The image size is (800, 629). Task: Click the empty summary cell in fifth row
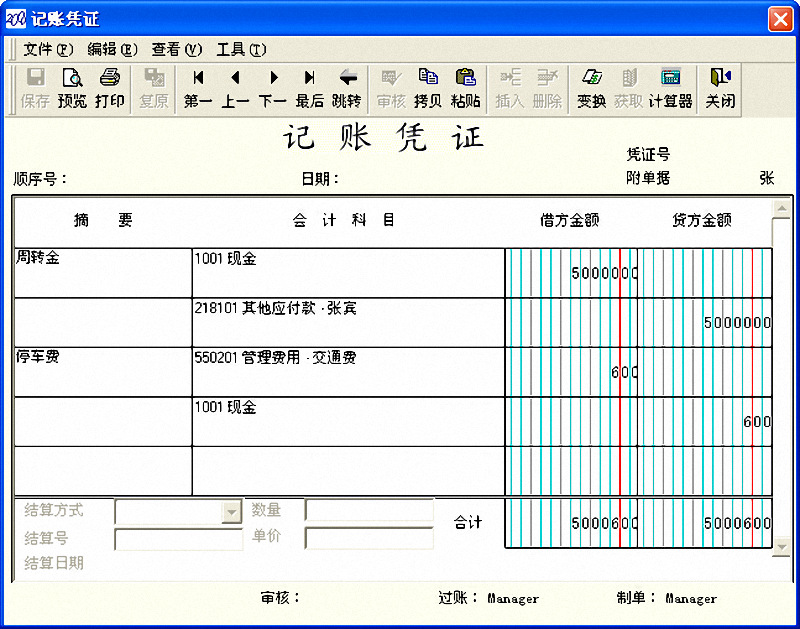[x=103, y=471]
